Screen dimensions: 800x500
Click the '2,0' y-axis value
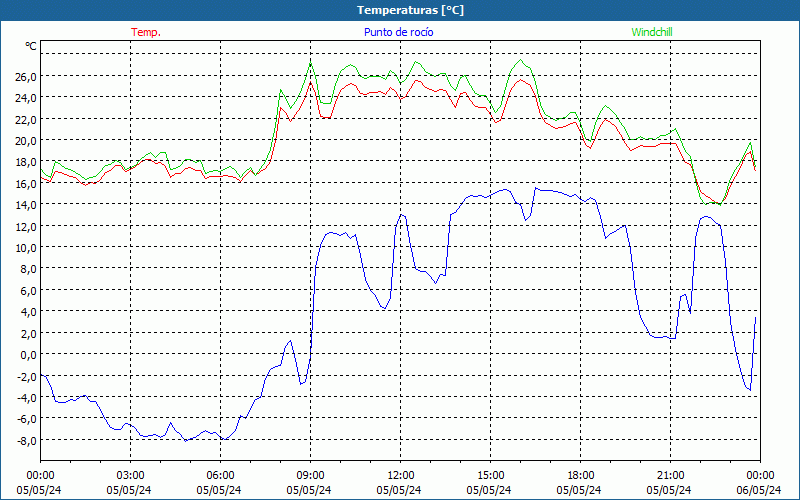29,333
